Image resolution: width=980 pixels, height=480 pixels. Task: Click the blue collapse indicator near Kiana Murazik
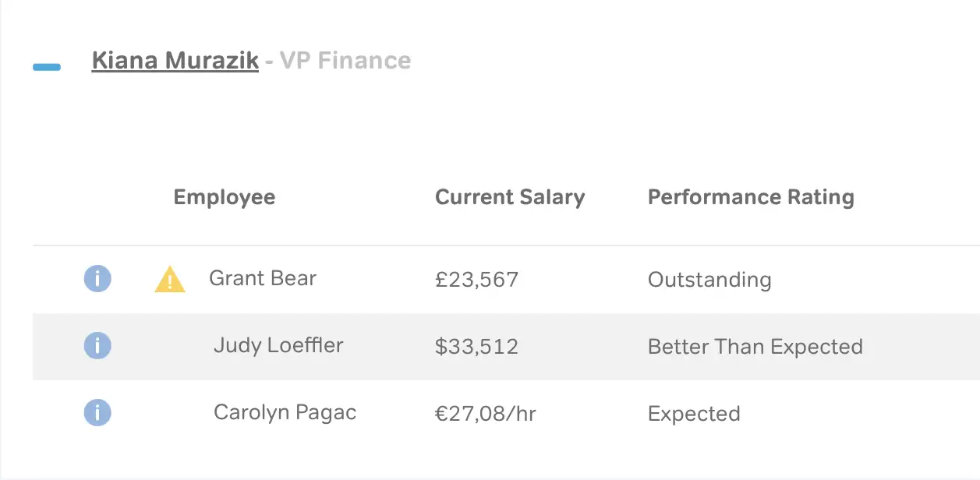click(45, 67)
